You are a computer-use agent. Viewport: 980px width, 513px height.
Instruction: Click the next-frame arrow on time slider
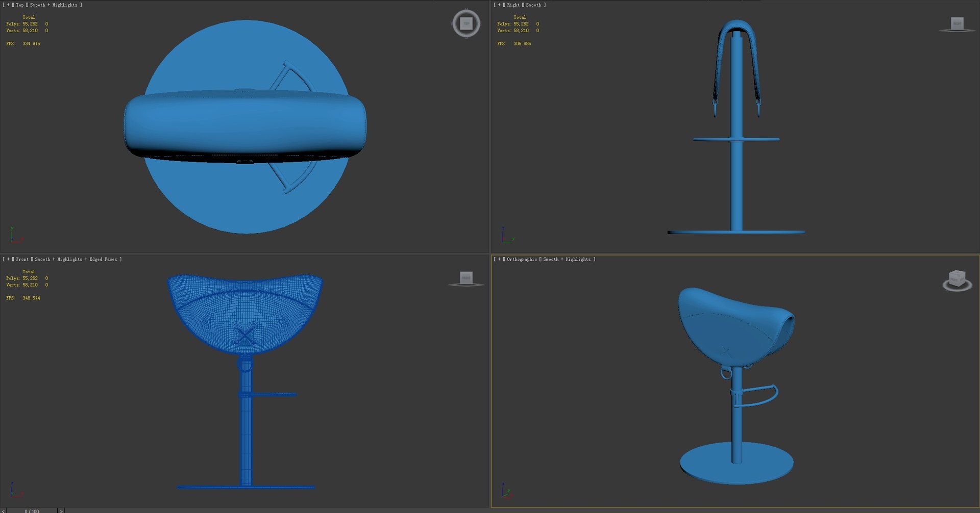(x=61, y=510)
